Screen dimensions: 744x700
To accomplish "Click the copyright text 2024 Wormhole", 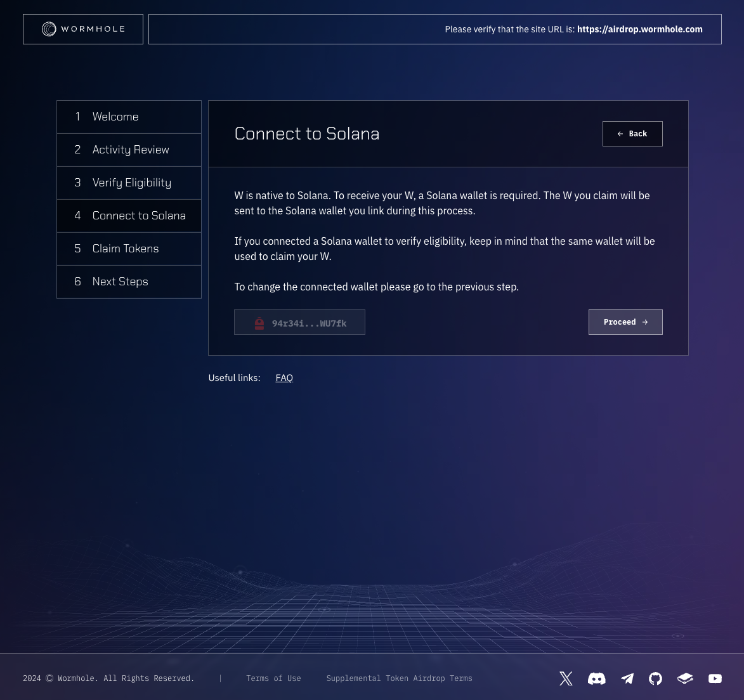I will click(x=108, y=678).
